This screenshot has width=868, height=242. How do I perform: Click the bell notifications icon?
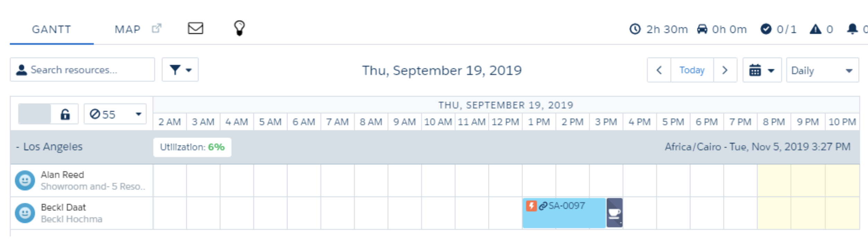(852, 29)
